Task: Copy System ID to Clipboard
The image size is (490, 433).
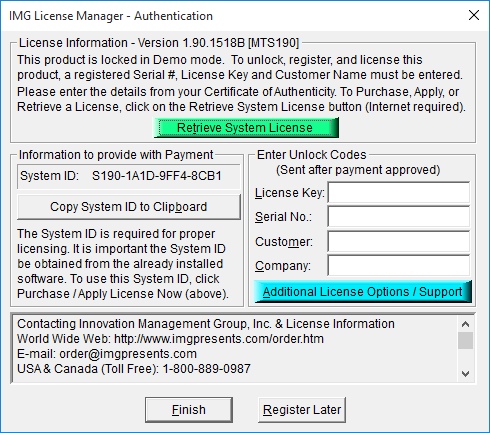Action: [x=129, y=207]
